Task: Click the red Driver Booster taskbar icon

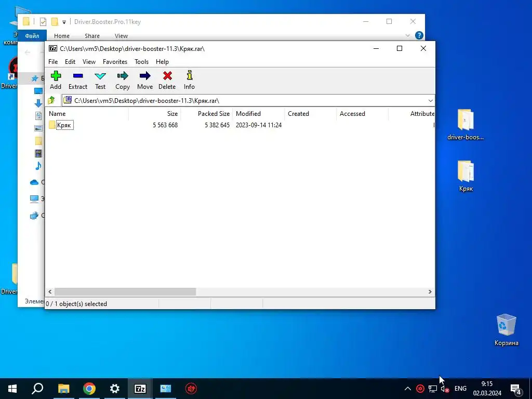Action: (x=191, y=389)
